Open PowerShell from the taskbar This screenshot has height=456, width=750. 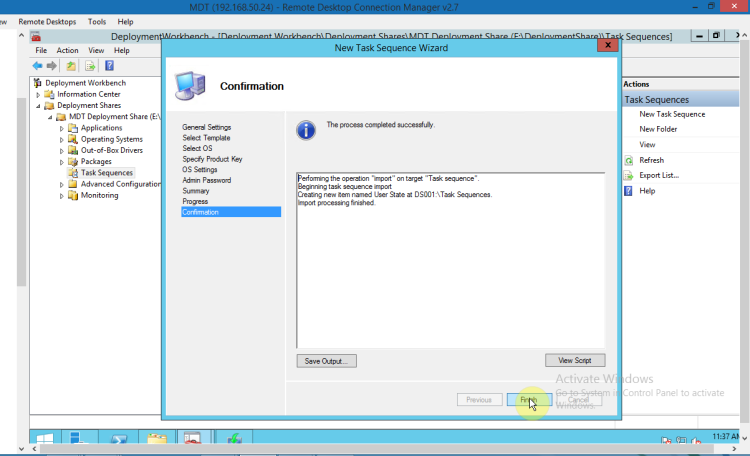pos(118,439)
